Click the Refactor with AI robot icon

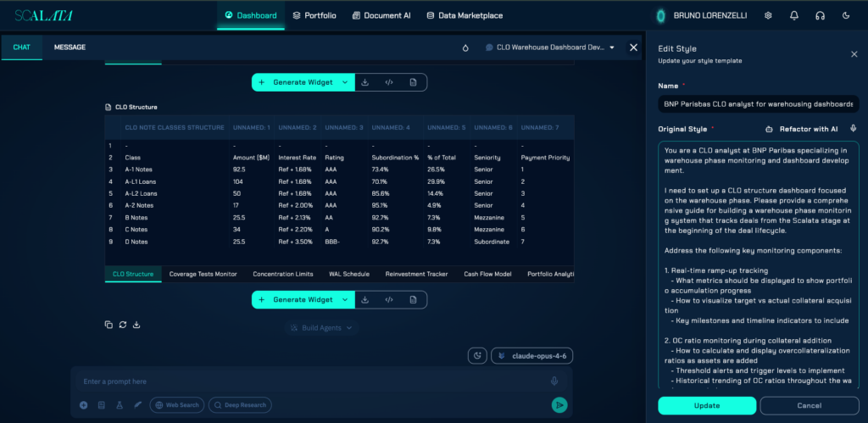(x=769, y=129)
